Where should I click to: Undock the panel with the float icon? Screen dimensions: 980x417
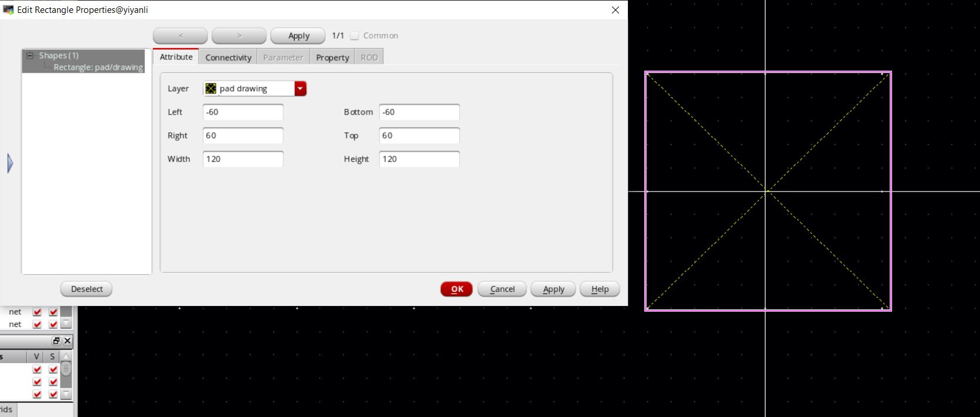tap(56, 341)
